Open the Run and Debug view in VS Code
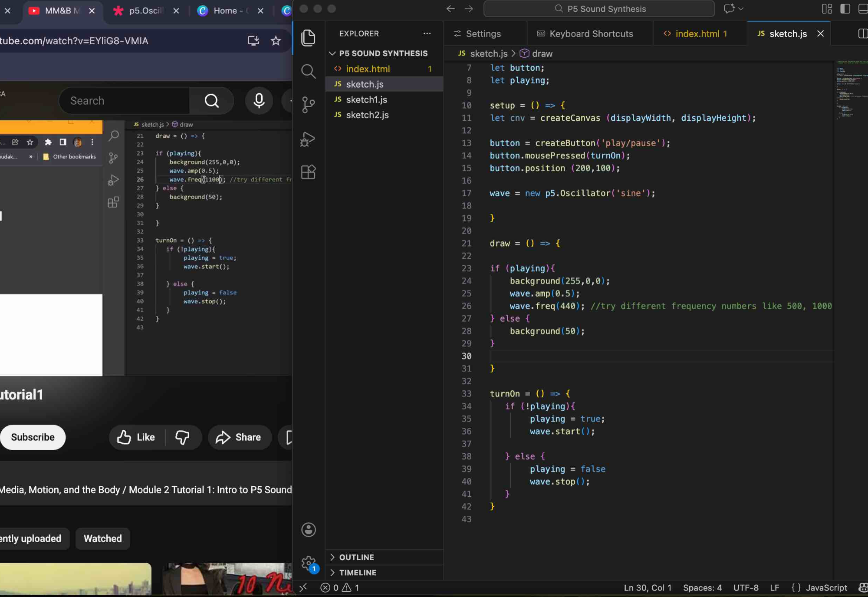 point(308,139)
